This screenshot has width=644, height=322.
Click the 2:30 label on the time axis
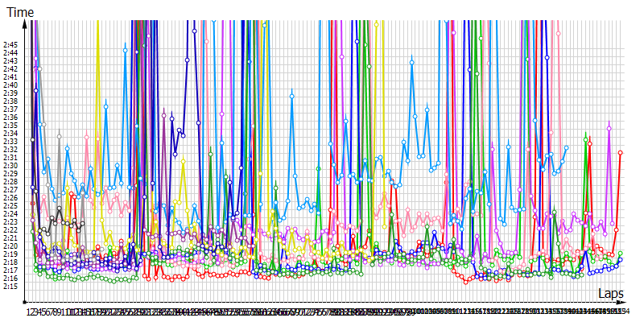(10, 166)
